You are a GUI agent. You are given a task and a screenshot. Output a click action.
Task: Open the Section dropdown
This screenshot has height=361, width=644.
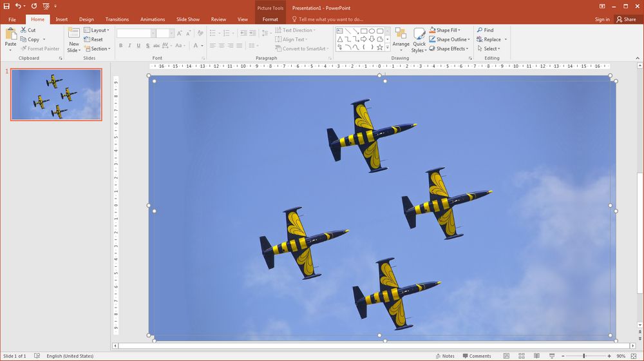(x=98, y=48)
